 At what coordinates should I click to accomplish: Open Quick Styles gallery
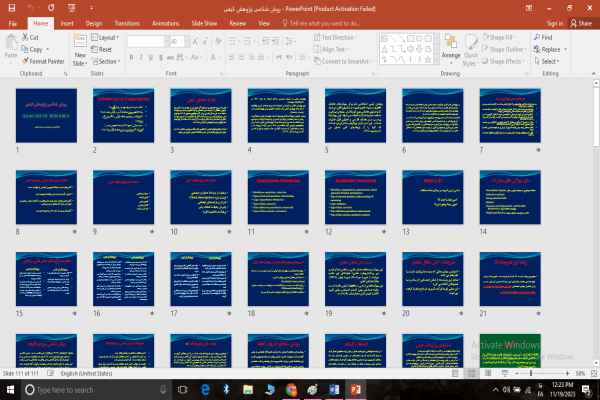[472, 46]
